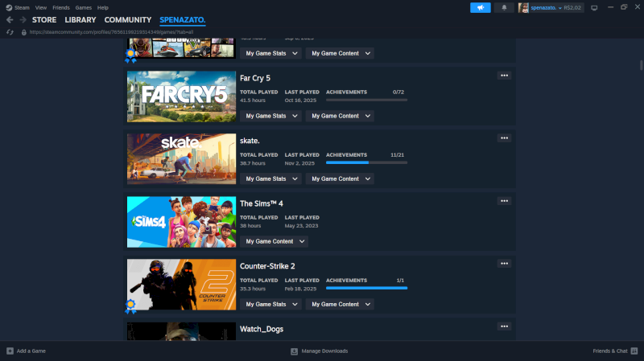Open the Friends menu
The height and width of the screenshot is (361, 644).
61,7
